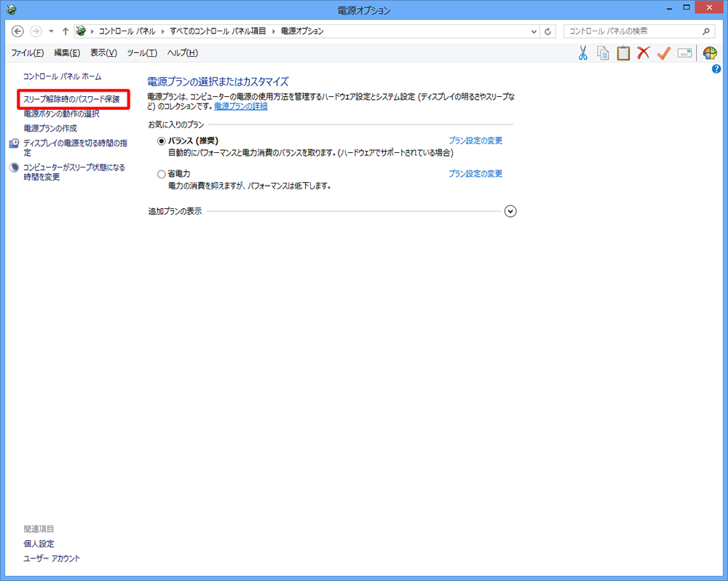This screenshot has height=581, width=728.
Task: Open the ファイル(F) menu
Action: (28, 53)
